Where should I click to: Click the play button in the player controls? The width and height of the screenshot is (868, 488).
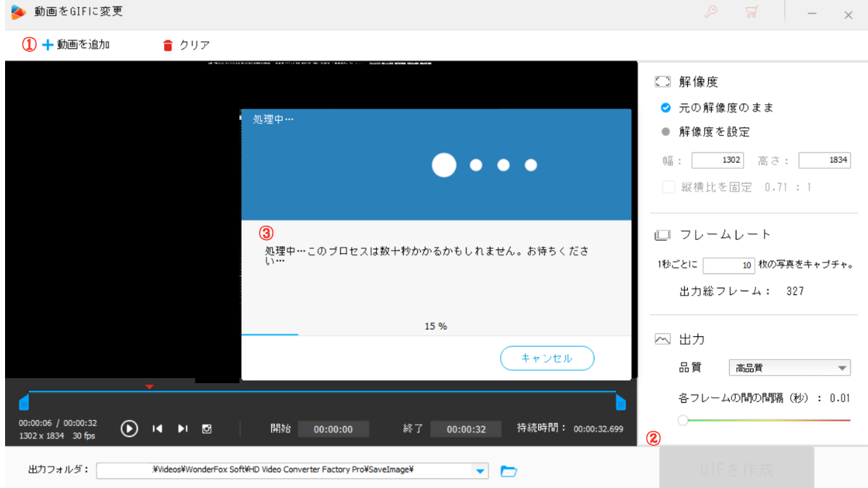point(129,429)
